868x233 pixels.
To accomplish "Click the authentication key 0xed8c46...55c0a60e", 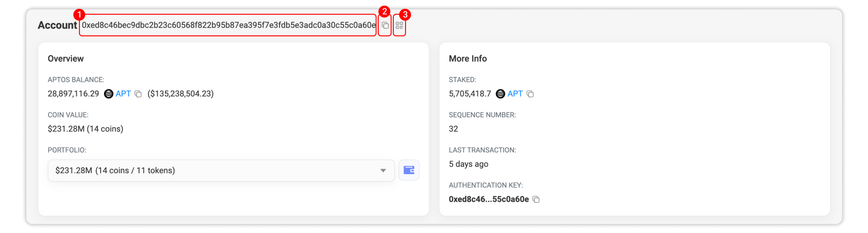I will pos(488,200).
